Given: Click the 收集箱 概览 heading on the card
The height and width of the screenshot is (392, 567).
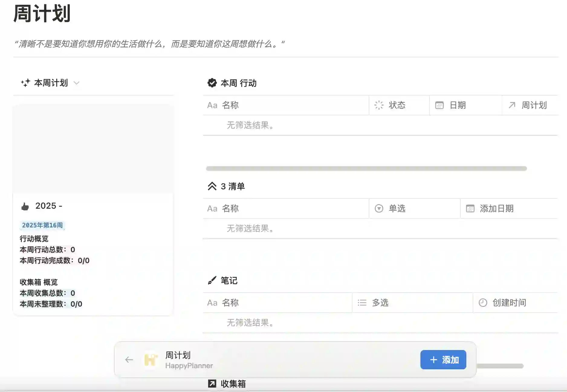Looking at the screenshot, I should (x=39, y=282).
